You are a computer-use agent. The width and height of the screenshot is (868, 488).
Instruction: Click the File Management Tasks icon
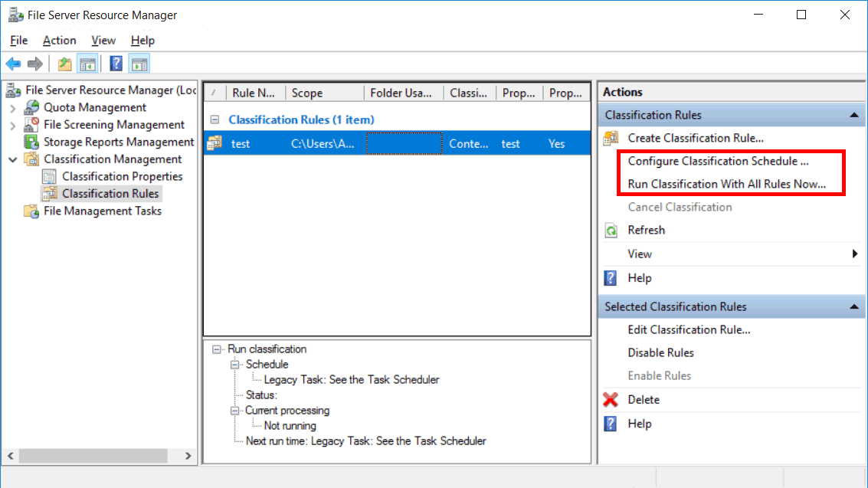click(x=31, y=211)
